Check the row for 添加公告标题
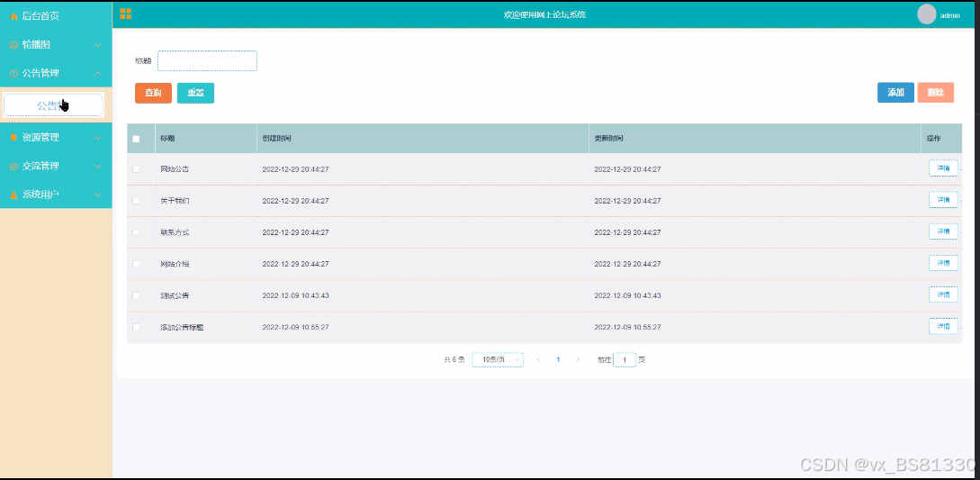Viewport: 980px width, 480px height. pos(136,327)
